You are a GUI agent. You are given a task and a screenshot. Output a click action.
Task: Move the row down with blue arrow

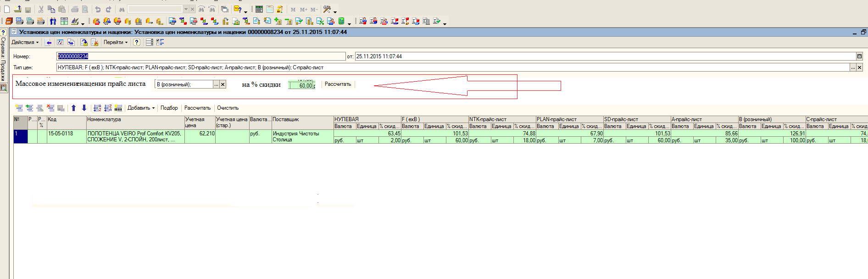click(x=84, y=108)
